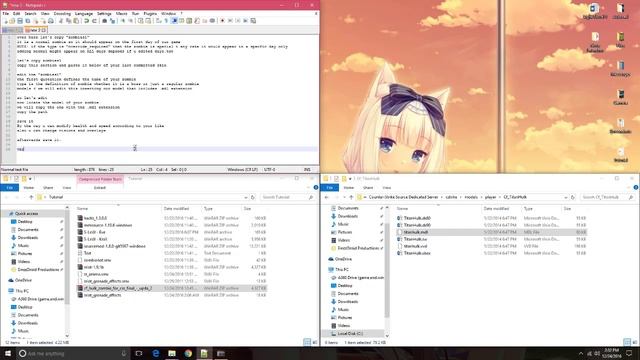
Task: Click the Undo arrow in Notepad++ toolbar
Action: [x=87, y=21]
